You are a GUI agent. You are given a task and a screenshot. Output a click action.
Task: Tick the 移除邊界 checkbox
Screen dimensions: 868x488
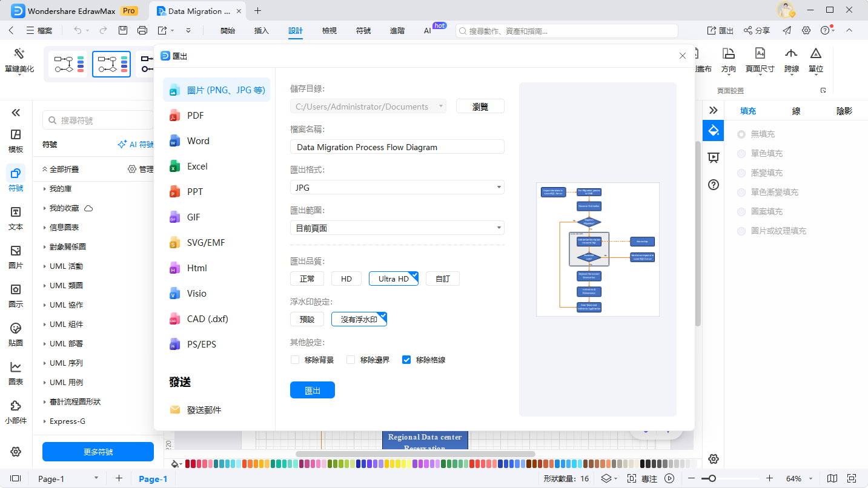click(x=351, y=360)
